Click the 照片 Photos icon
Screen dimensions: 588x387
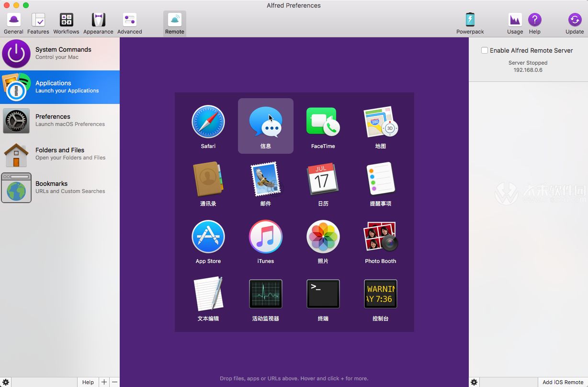323,237
